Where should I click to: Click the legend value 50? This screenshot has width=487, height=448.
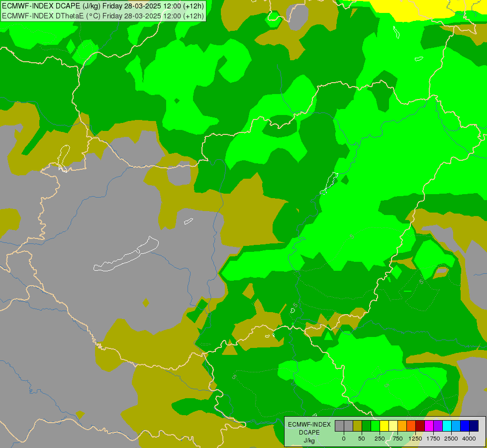(x=362, y=439)
